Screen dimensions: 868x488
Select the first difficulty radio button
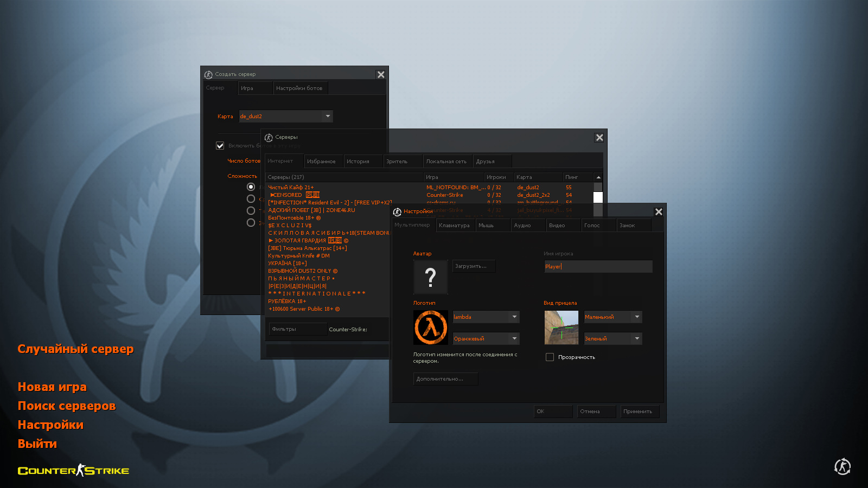point(251,187)
